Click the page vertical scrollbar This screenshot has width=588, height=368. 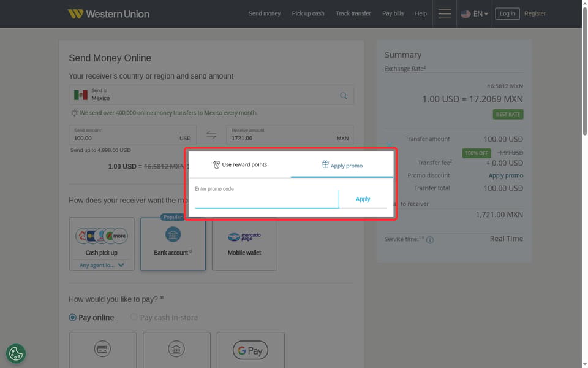tap(584, 71)
